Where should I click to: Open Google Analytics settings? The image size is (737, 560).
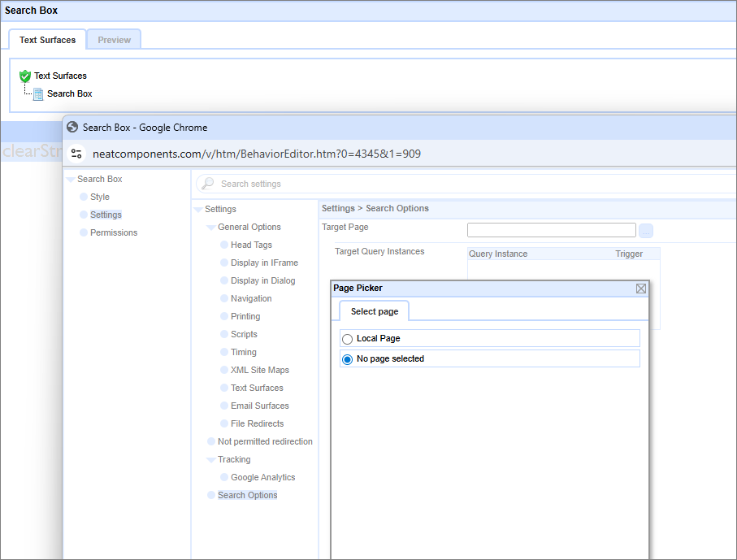pyautogui.click(x=262, y=477)
